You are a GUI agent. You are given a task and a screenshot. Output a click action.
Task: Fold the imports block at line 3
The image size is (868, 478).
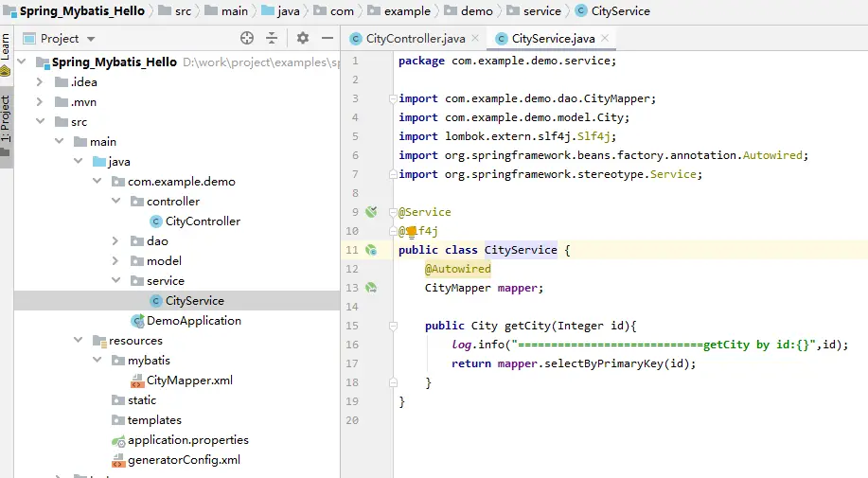(393, 99)
